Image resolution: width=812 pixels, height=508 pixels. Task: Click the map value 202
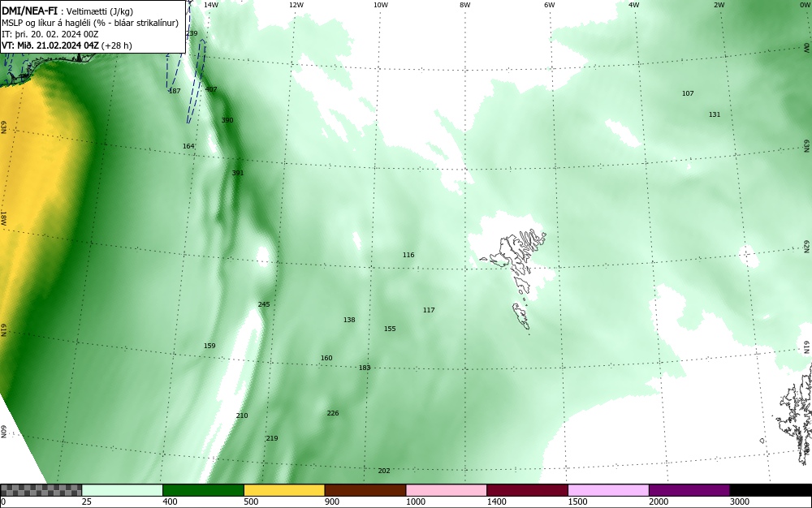tap(384, 471)
